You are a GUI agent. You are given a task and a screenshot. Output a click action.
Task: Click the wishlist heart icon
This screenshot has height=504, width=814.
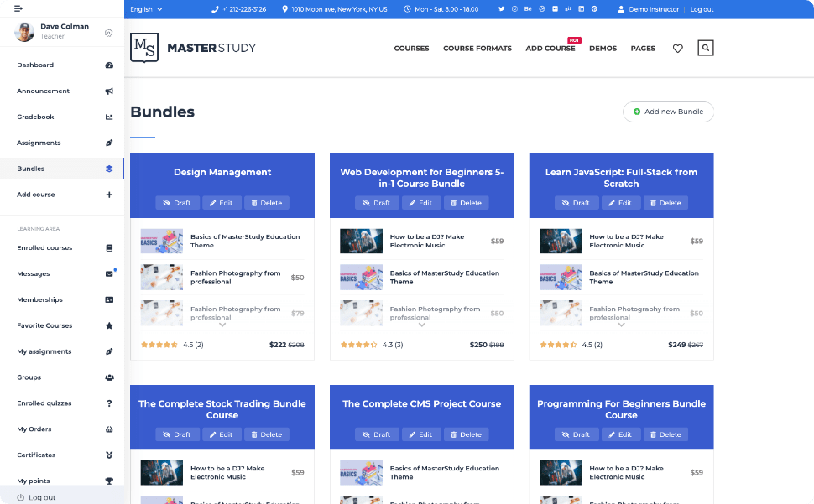pos(678,49)
